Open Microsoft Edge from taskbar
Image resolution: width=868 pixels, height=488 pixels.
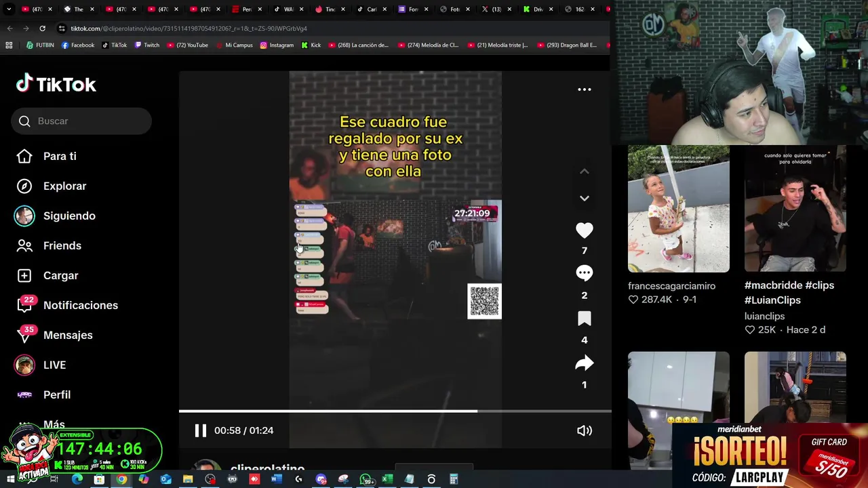(77, 479)
